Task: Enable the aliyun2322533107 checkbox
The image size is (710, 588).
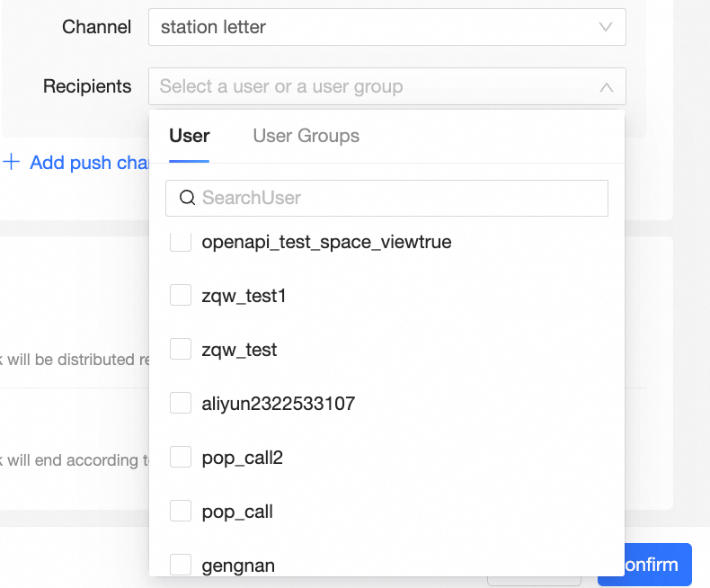Action: pyautogui.click(x=181, y=404)
